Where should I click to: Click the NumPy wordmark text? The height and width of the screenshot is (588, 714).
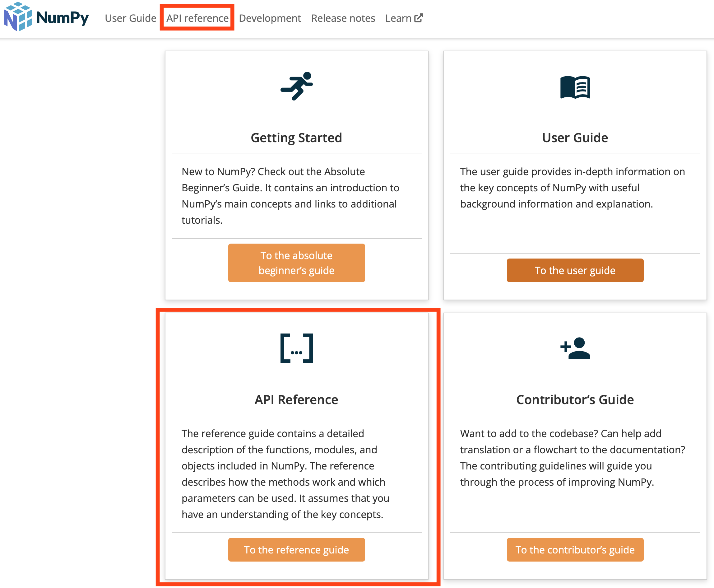[x=63, y=18]
